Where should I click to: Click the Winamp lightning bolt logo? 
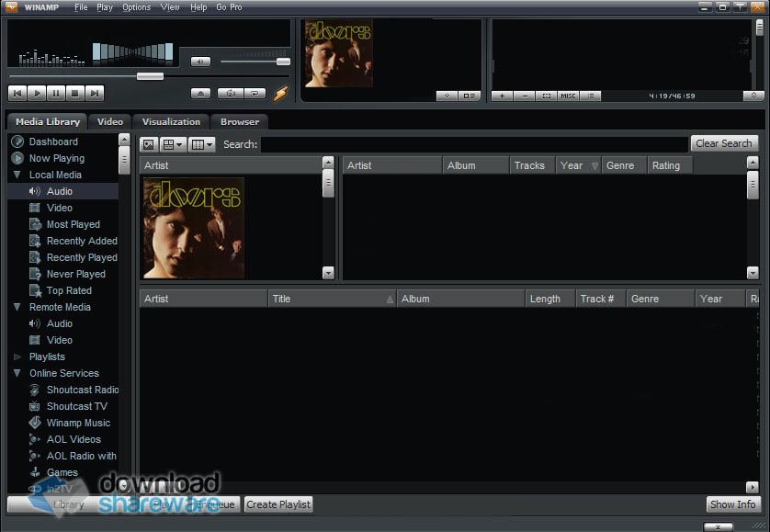pos(280,94)
